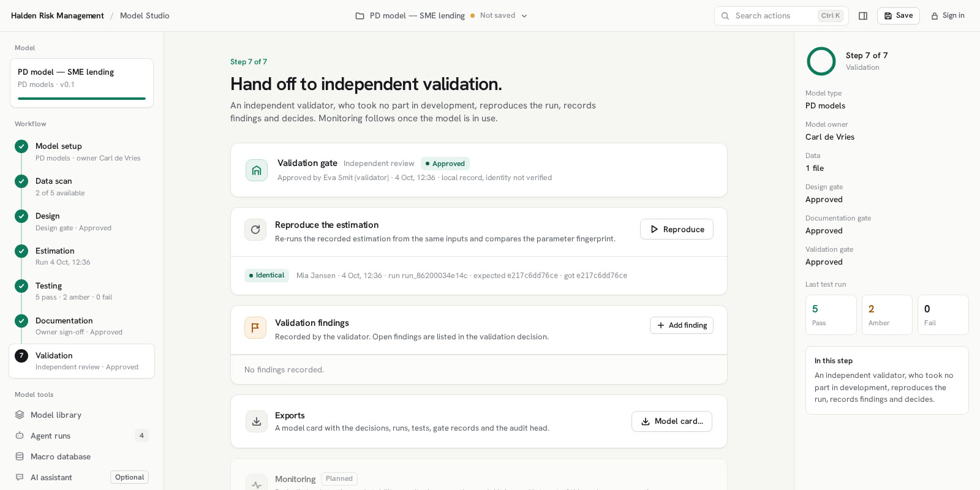The image size is (980, 490).
Task: Go to the Design workflow step
Action: (x=81, y=221)
